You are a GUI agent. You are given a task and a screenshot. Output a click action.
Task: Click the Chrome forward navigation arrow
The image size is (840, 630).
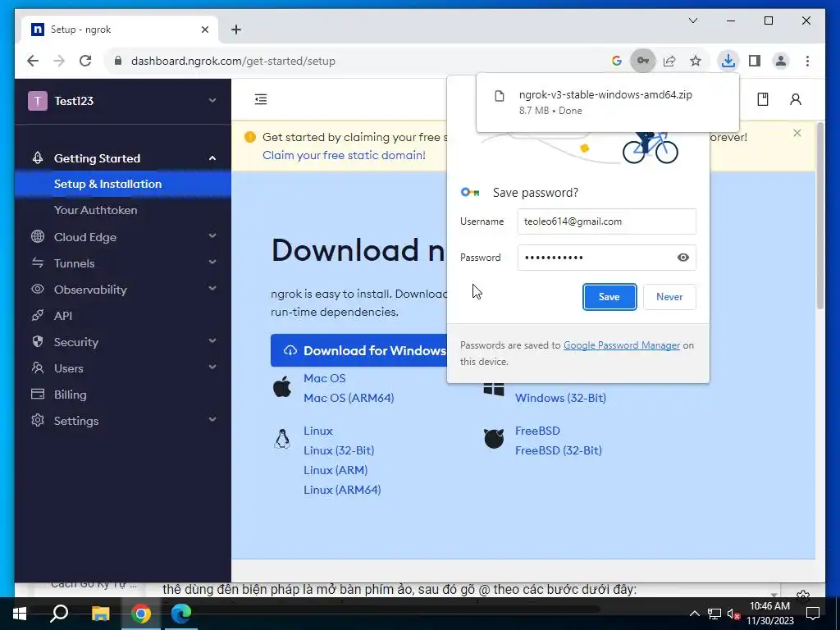tap(59, 61)
